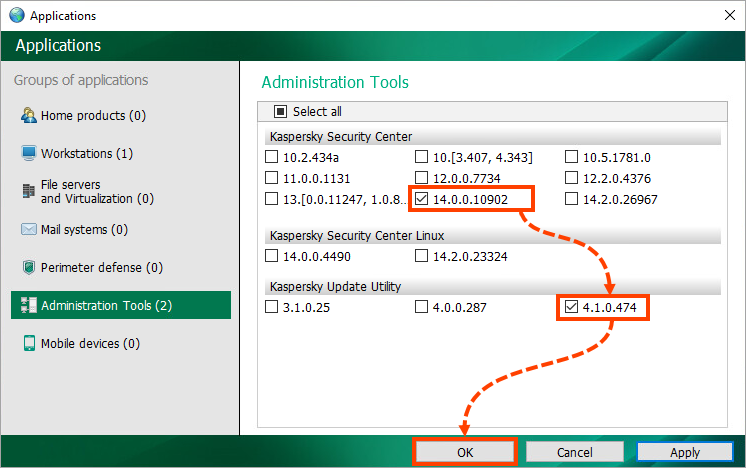Click the Mail systems envelope icon
746x468 pixels.
(29, 229)
